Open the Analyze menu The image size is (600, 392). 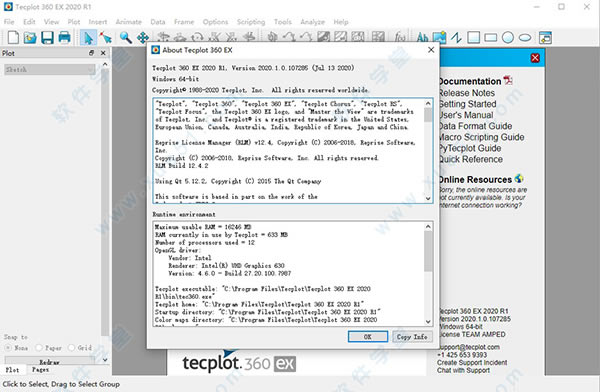pyautogui.click(x=312, y=22)
